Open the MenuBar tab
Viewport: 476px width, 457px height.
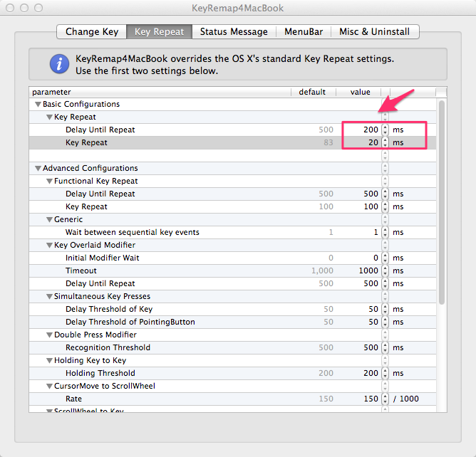(x=304, y=31)
